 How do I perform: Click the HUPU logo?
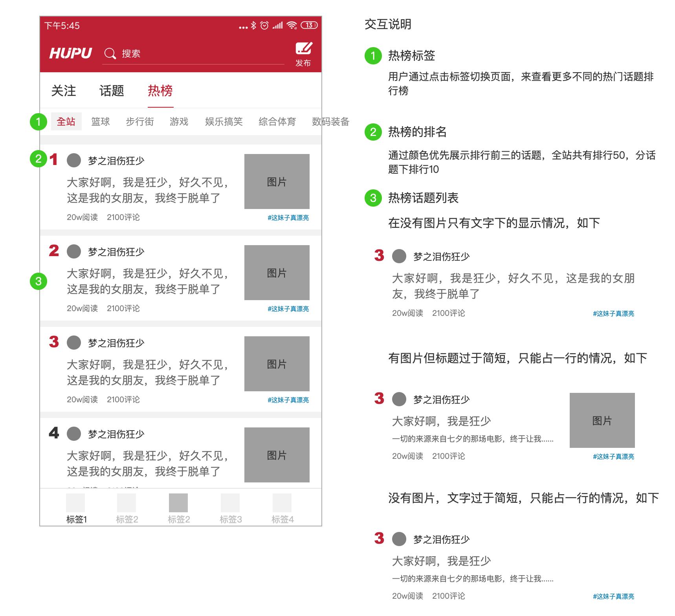pyautogui.click(x=71, y=52)
